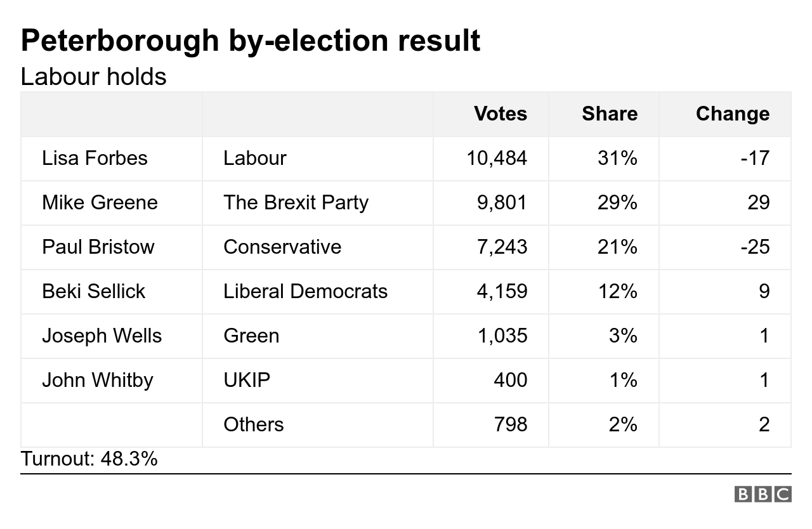Viewport: 812px width, 529px height.
Task: Click the Votes column header
Action: 501,114
